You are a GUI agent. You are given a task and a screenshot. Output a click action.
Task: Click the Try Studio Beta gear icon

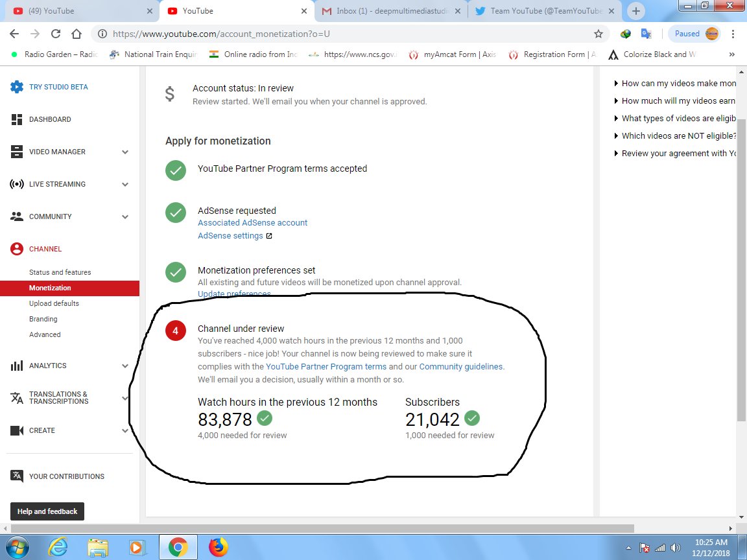click(17, 87)
